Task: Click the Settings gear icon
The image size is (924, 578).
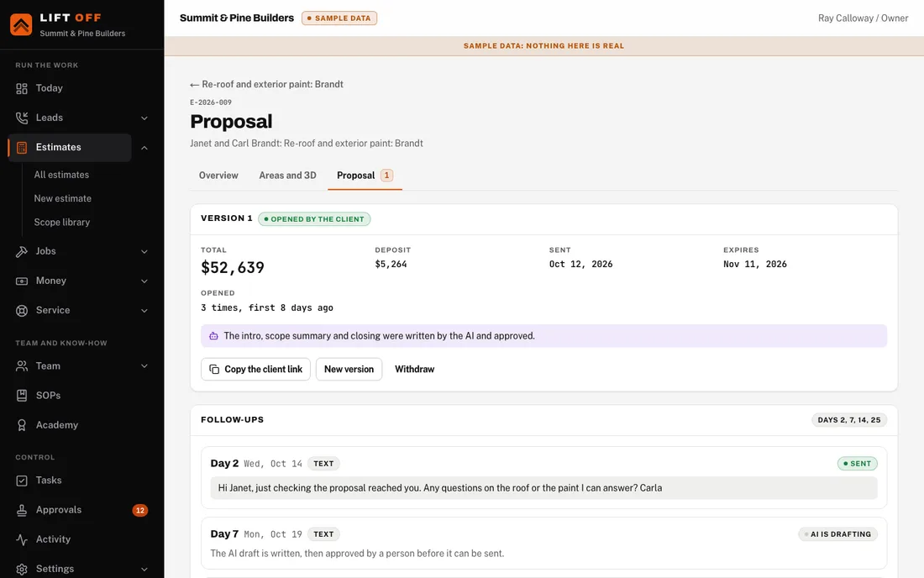Action: [x=22, y=569]
